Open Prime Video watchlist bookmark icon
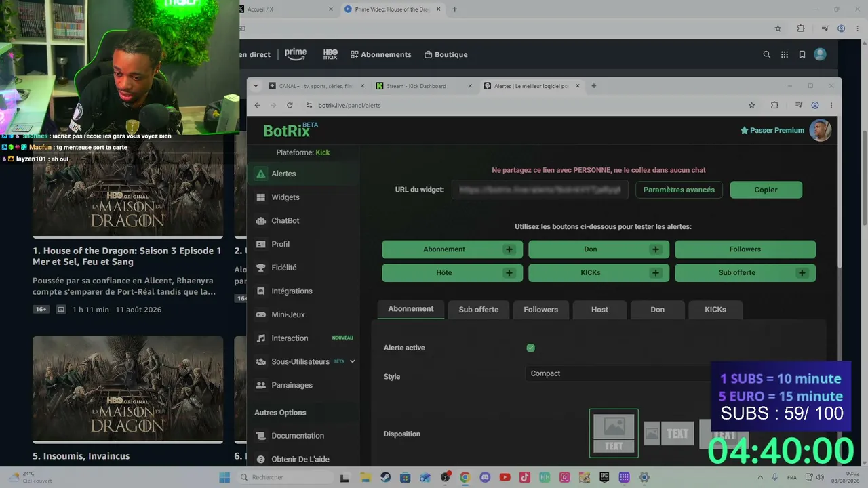This screenshot has height=488, width=868. pos(802,54)
